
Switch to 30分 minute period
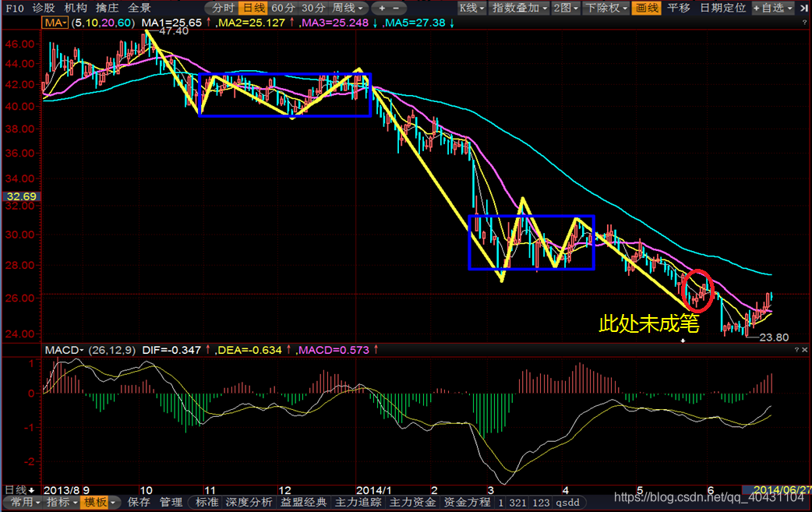pyautogui.click(x=314, y=8)
